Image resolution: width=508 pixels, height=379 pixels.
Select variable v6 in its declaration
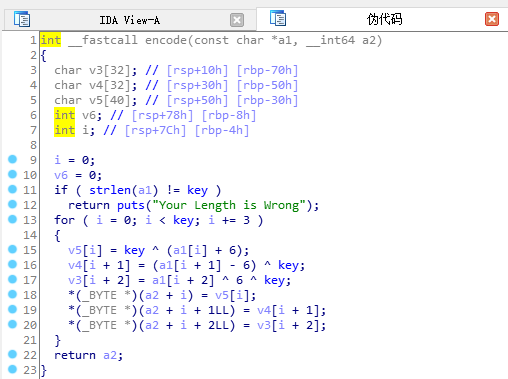coord(89,115)
